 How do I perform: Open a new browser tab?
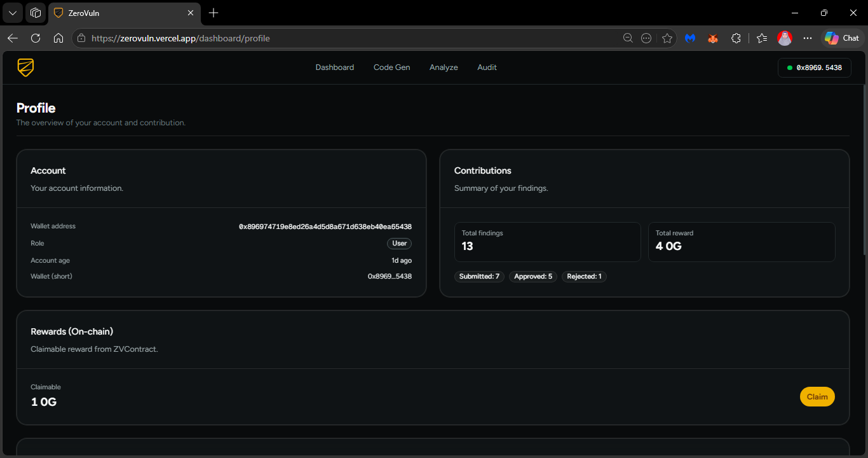pos(214,13)
